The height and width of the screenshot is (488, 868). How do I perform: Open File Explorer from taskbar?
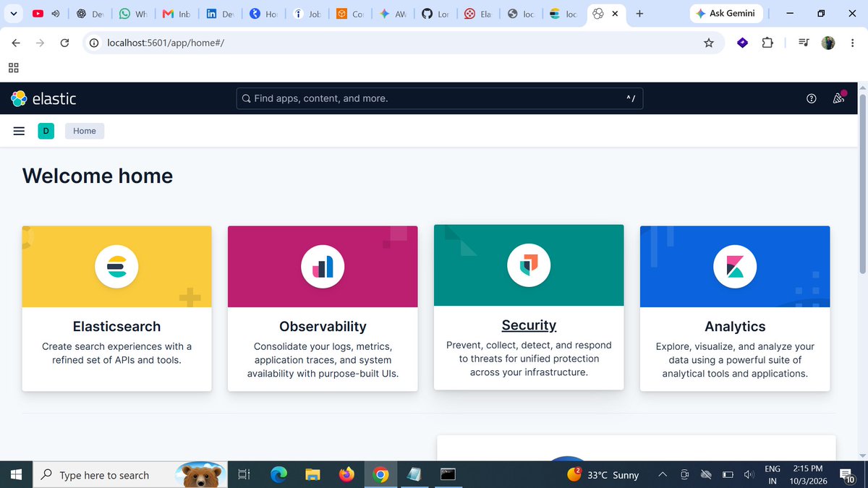click(x=312, y=475)
